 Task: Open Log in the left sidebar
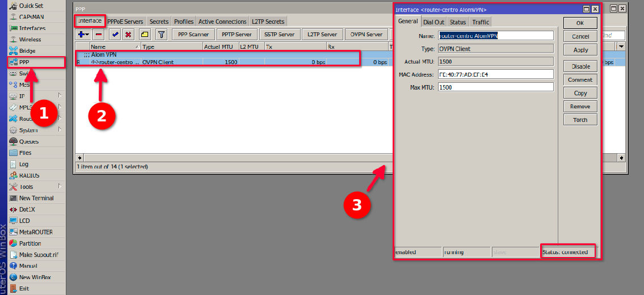click(24, 164)
